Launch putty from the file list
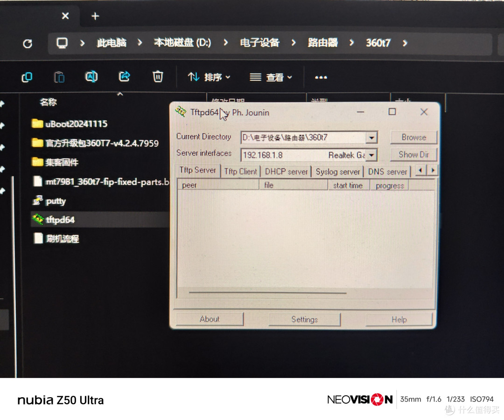This screenshot has width=504, height=420. coord(55,201)
